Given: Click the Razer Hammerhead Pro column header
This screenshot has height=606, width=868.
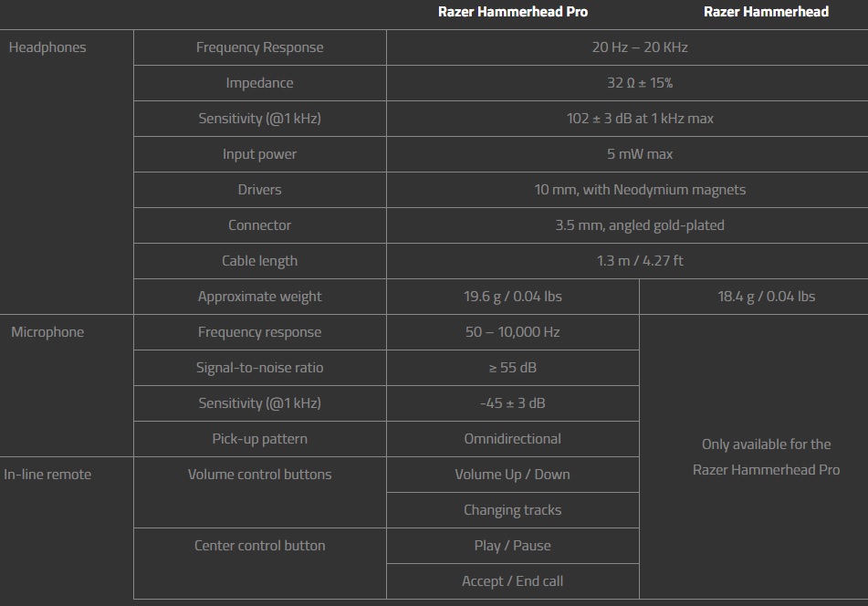Looking at the screenshot, I should [x=513, y=12].
